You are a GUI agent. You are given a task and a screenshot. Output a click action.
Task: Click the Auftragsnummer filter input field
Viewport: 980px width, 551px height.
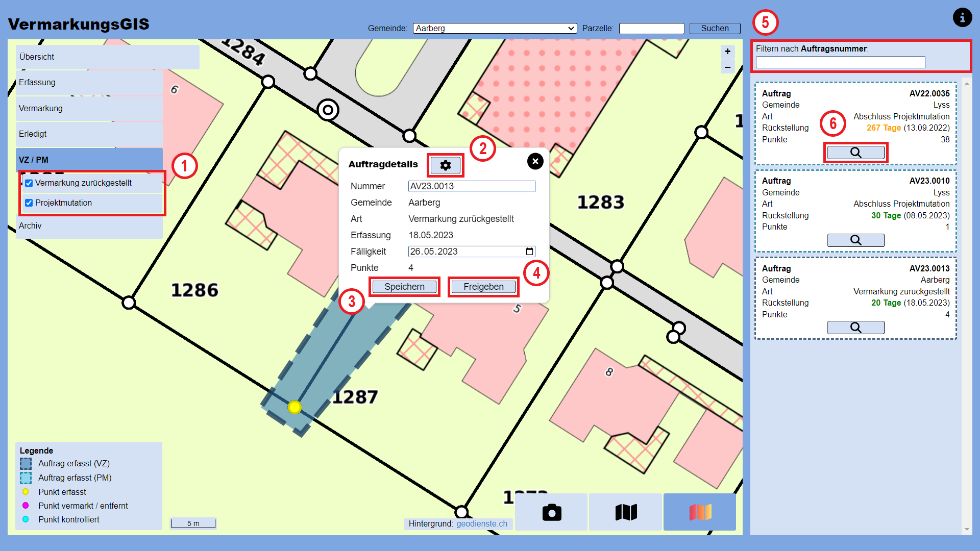pos(840,62)
